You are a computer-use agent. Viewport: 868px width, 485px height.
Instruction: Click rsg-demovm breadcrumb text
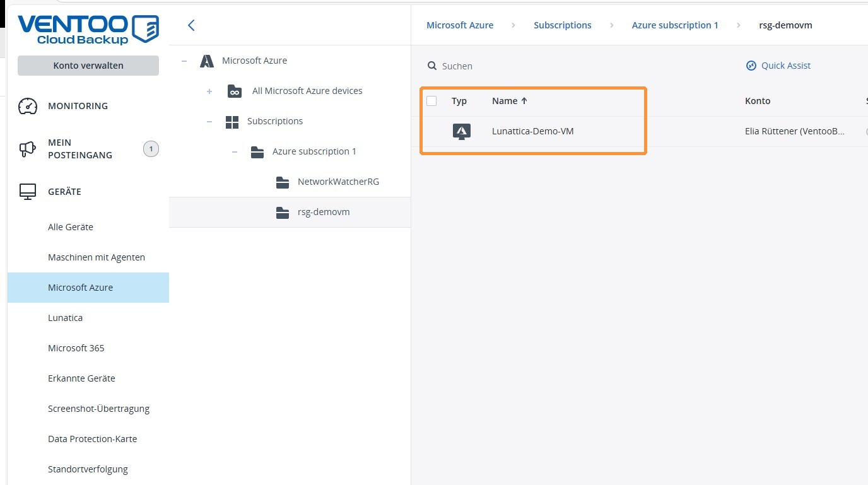(x=785, y=25)
